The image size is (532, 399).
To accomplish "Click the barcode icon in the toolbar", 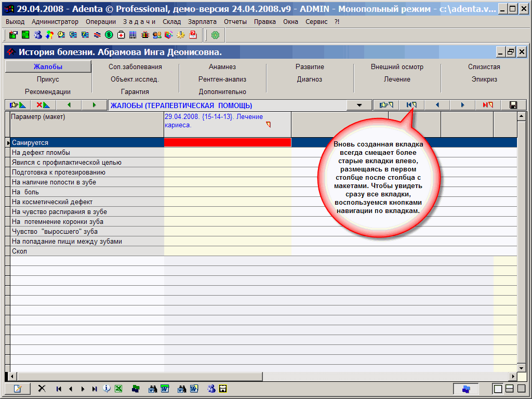I will [x=133, y=35].
